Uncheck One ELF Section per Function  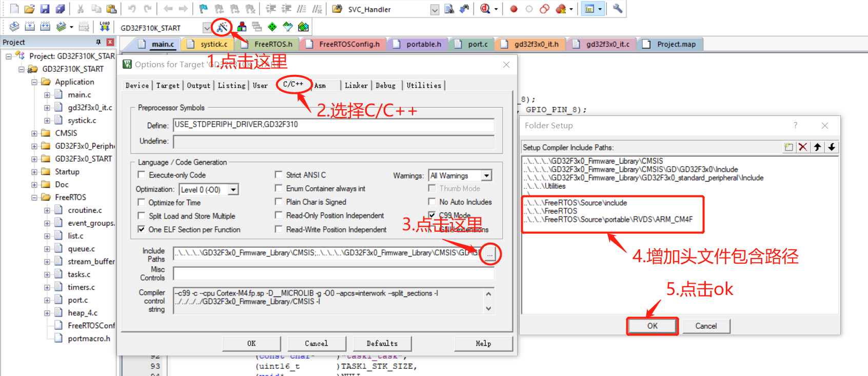tap(142, 229)
